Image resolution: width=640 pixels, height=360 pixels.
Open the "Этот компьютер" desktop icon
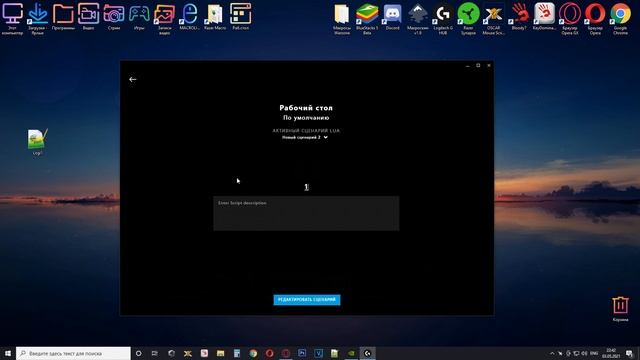click(x=13, y=18)
